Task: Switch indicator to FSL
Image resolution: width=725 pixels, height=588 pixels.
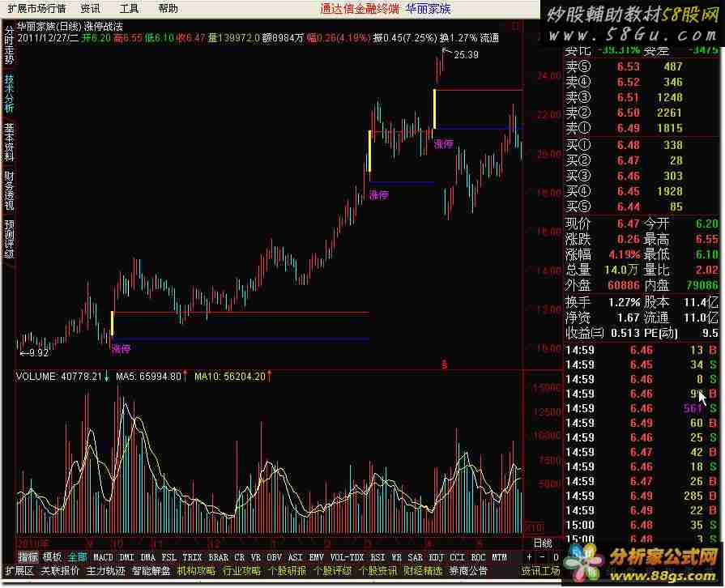Action: click(x=168, y=557)
